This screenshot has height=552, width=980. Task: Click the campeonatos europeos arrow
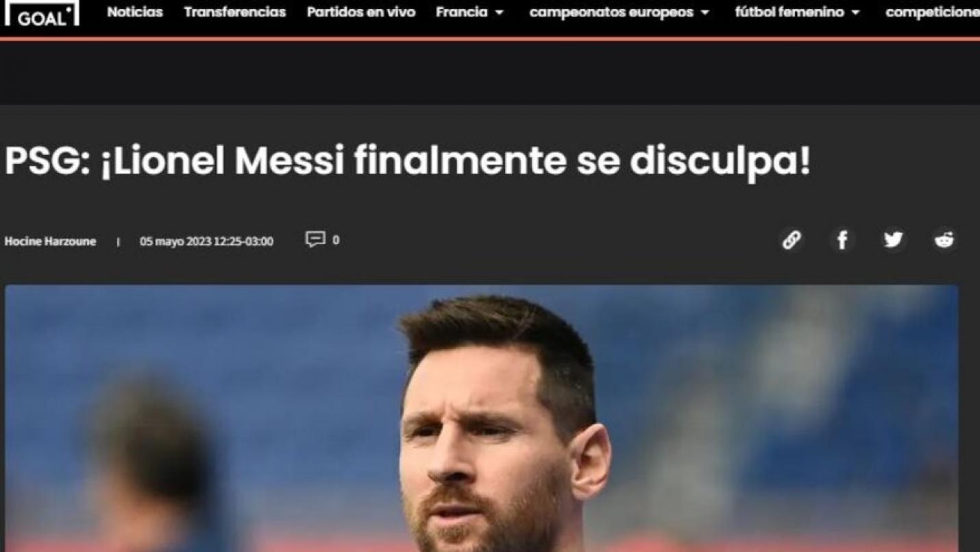705,13
